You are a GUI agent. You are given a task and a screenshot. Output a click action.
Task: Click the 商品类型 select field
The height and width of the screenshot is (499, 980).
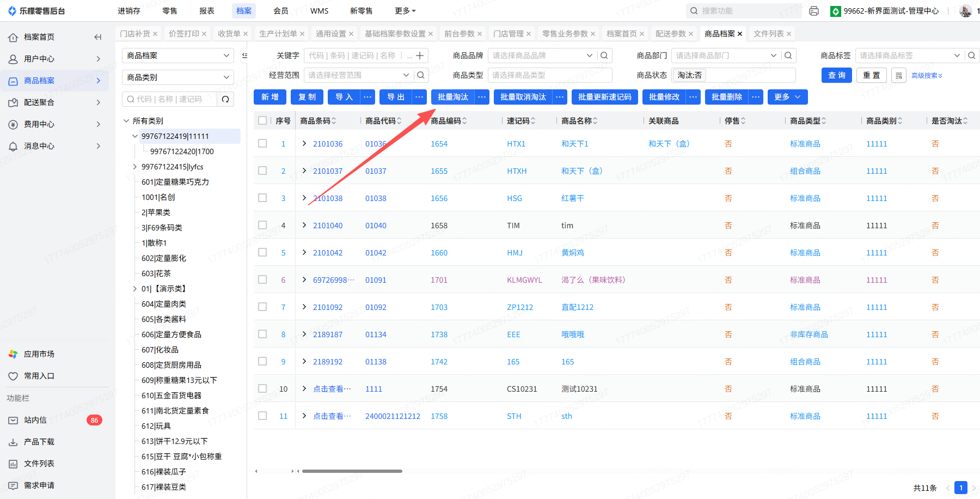(x=550, y=75)
